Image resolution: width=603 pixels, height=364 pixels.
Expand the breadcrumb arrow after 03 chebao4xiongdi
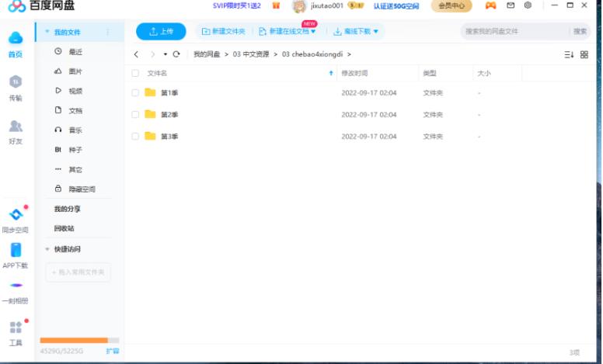[349, 54]
